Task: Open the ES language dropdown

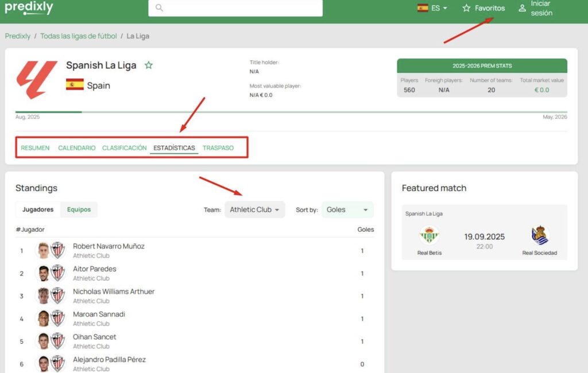Action: click(x=432, y=8)
